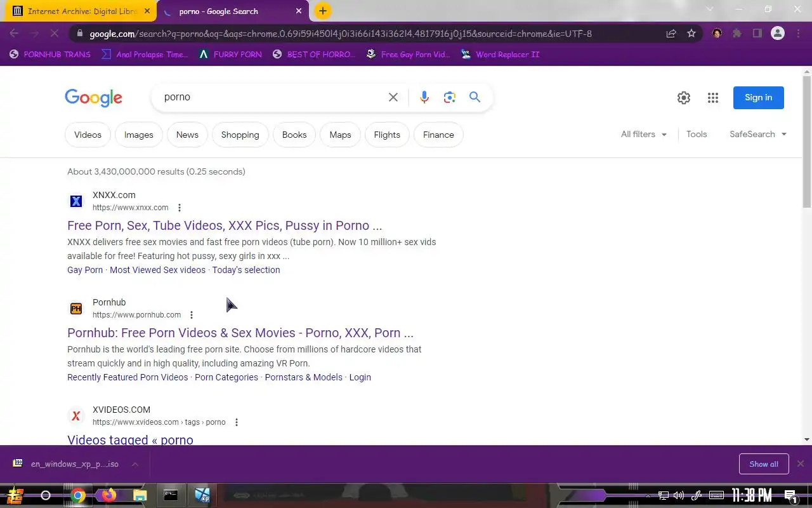Screen dimensions: 812x508
Task: Open the Login sitelink under Pornhub
Action: point(360,377)
